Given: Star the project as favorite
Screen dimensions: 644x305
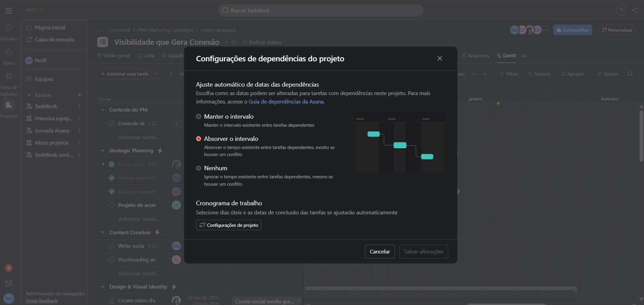Looking at the screenshot, I should (234, 42).
